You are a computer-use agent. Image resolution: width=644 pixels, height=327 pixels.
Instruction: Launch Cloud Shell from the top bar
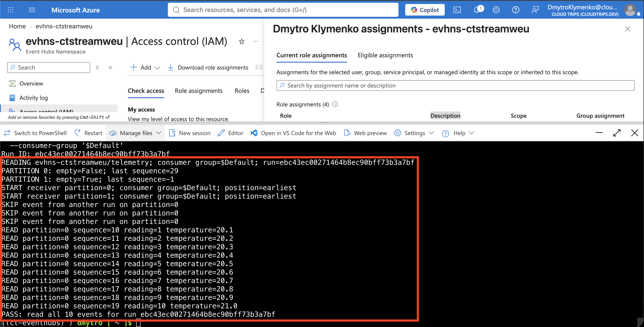pos(457,10)
